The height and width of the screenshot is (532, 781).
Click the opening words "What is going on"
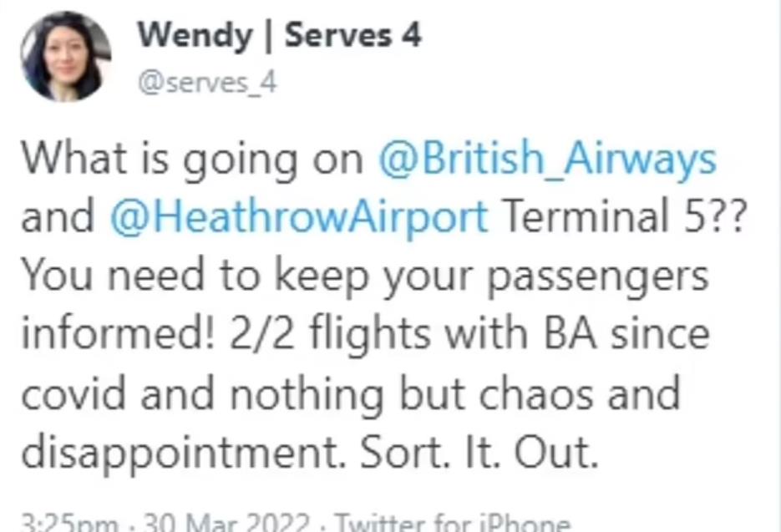pyautogui.click(x=192, y=159)
